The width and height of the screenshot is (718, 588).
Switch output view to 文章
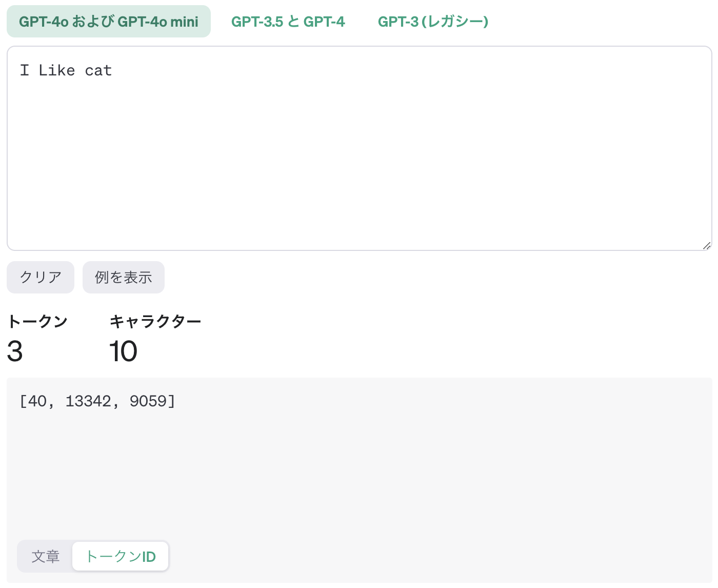(46, 556)
